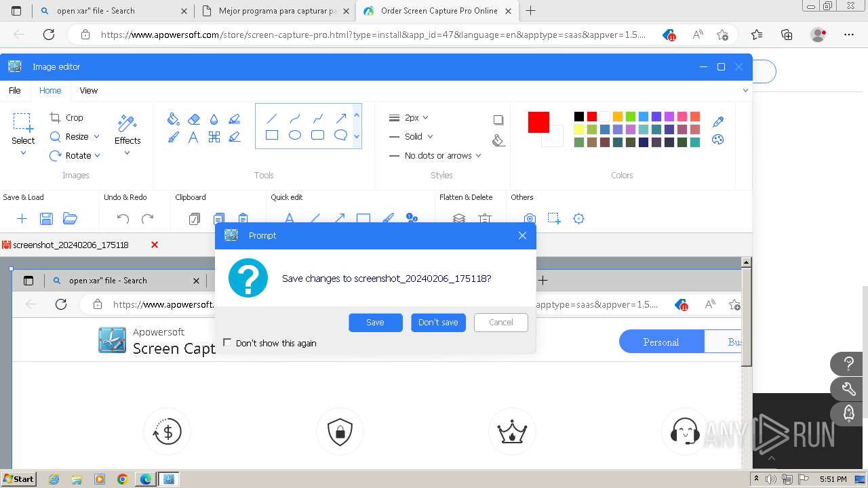Click the camera screenshot icon under Others
This screenshot has width=868, height=488.
(x=530, y=218)
